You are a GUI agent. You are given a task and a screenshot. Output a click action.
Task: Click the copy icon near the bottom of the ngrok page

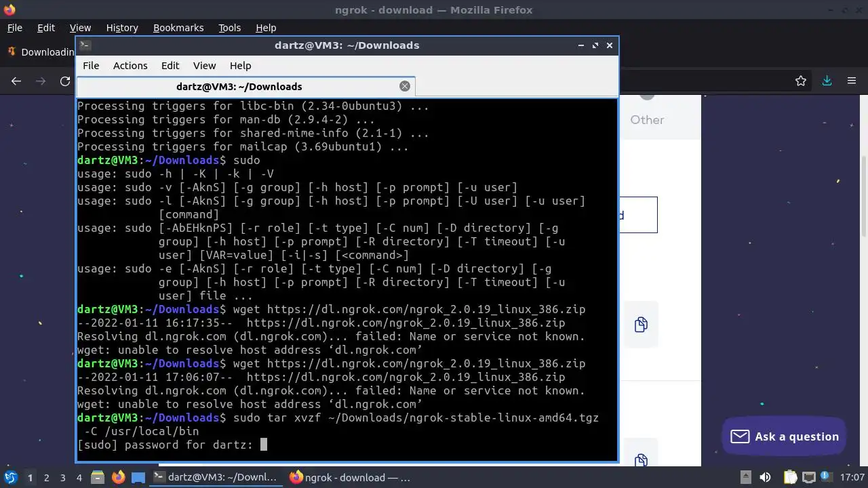pos(641,460)
